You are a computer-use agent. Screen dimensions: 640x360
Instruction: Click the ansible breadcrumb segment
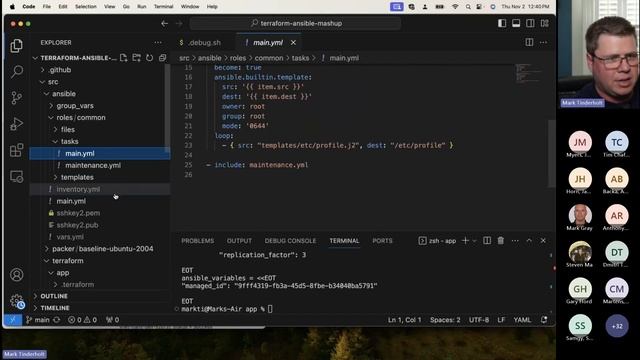(209, 58)
